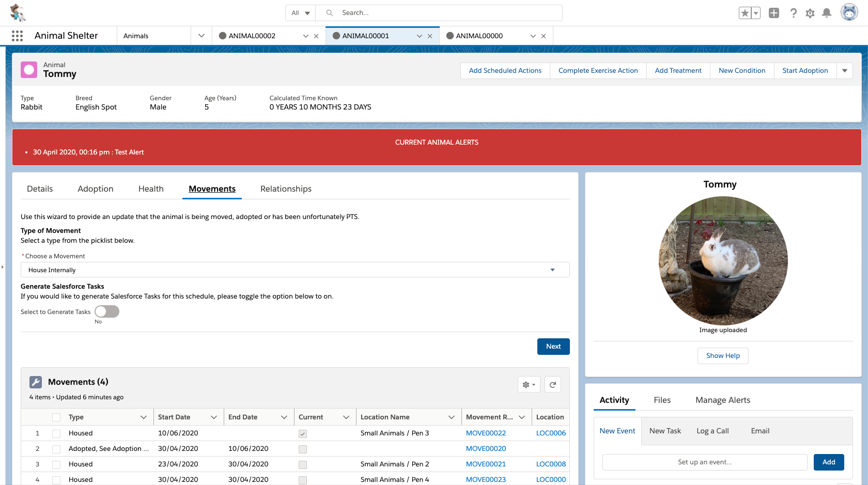The image size is (868, 485).
Task: Check the select-all checkbox in Movements header
Action: point(56,417)
